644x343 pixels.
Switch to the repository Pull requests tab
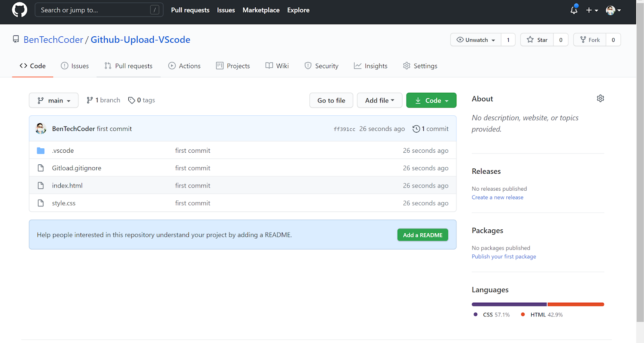point(128,66)
